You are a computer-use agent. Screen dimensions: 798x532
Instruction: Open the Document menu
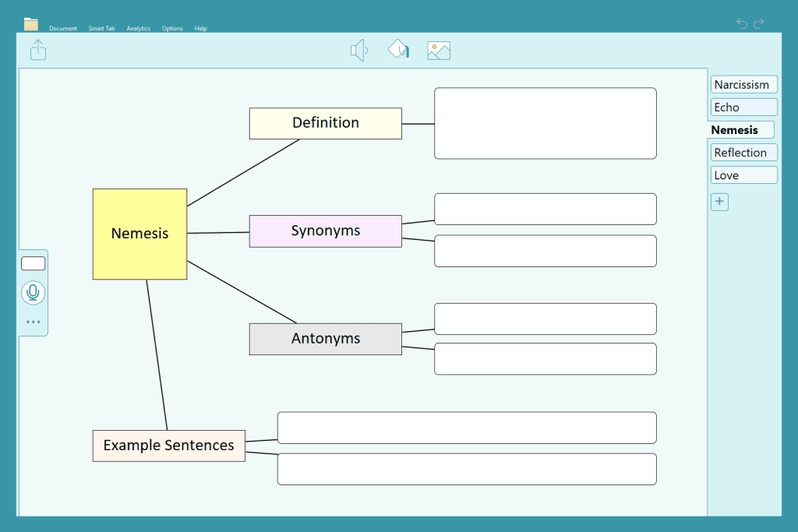[63, 29]
